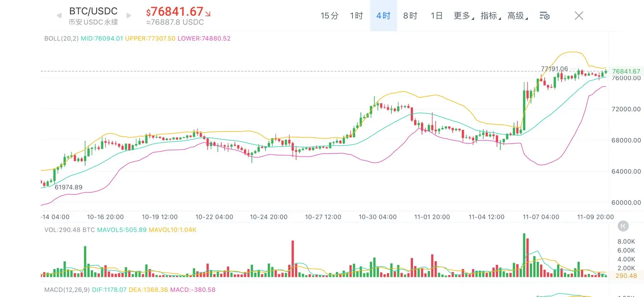
Task: Click the 10-30 04:00 time label
Action: [378, 217]
